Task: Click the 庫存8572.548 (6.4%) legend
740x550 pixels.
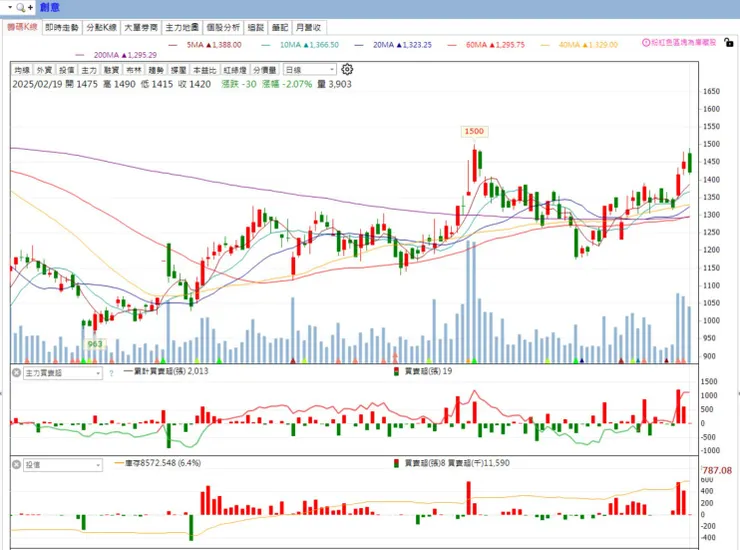Action: (x=158, y=463)
